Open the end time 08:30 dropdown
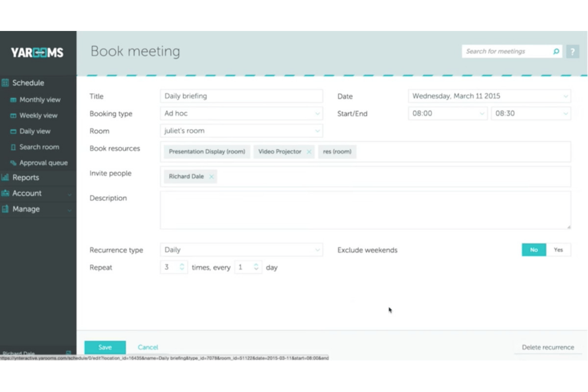 click(x=531, y=114)
